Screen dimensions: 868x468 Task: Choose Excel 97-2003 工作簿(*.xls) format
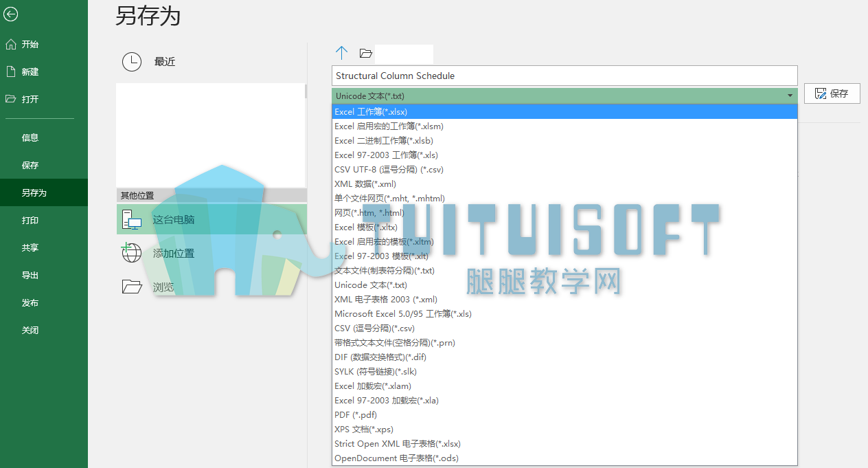pos(564,155)
